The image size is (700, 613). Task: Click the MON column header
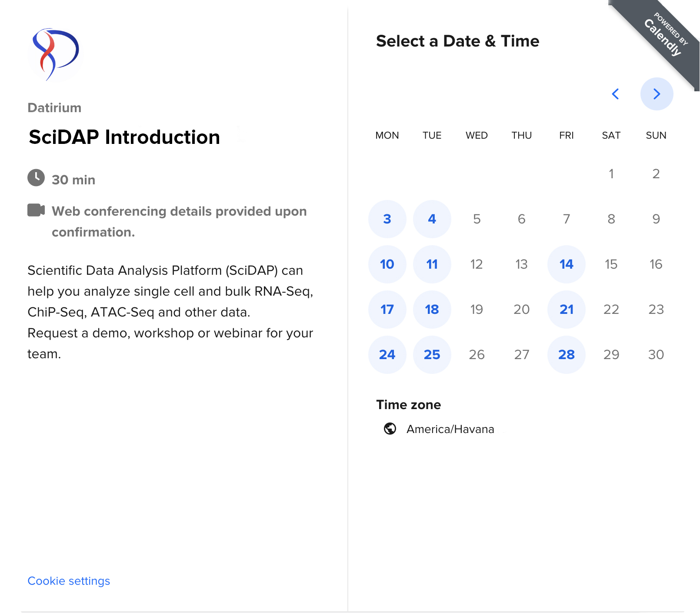[387, 135]
